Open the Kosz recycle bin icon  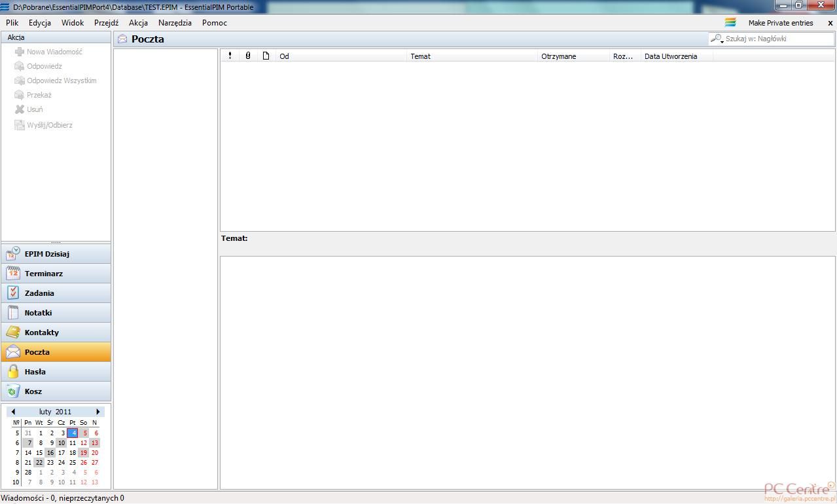pyautogui.click(x=13, y=391)
